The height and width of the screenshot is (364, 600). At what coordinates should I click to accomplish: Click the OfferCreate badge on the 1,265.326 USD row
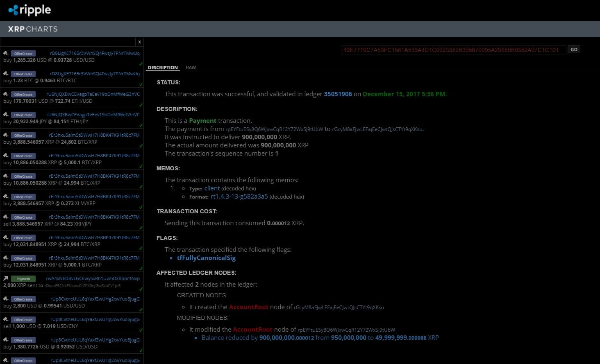23,54
